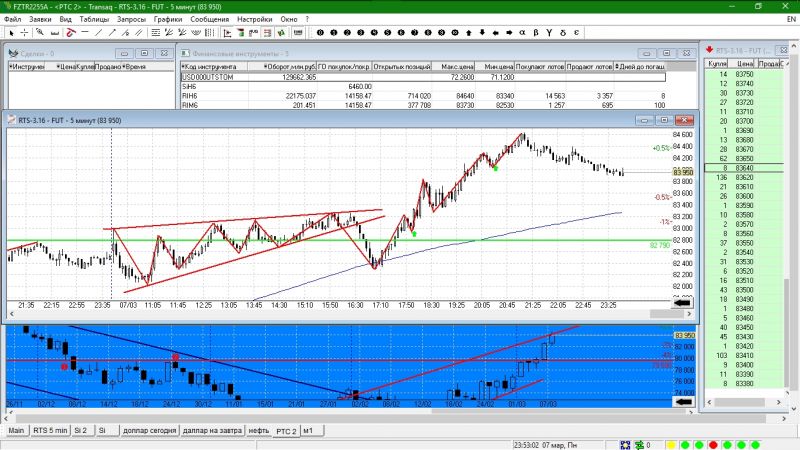Sort by Открытых позиций column header
The width and height of the screenshot is (800, 450).
[402, 66]
